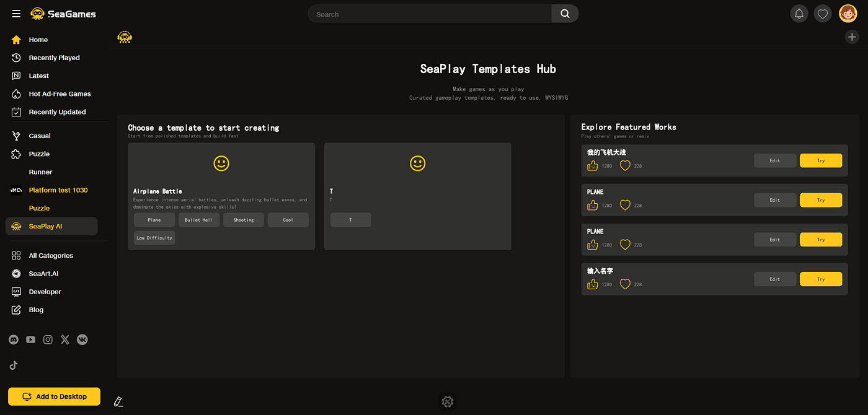Open All Categories
868x415 pixels.
click(51, 255)
